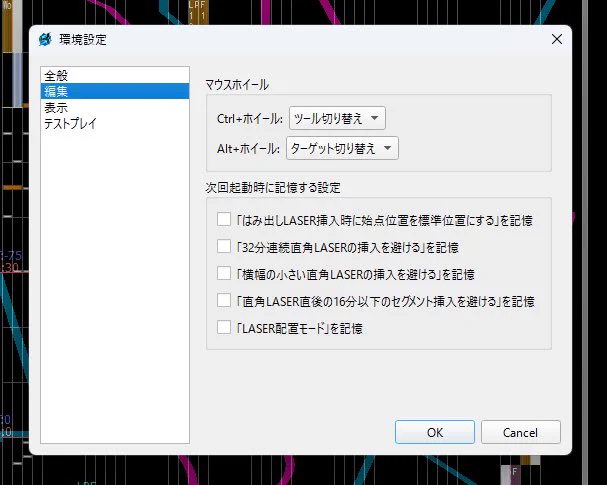Confirm settings with the OK button
This screenshot has height=485, width=607.
click(x=435, y=432)
